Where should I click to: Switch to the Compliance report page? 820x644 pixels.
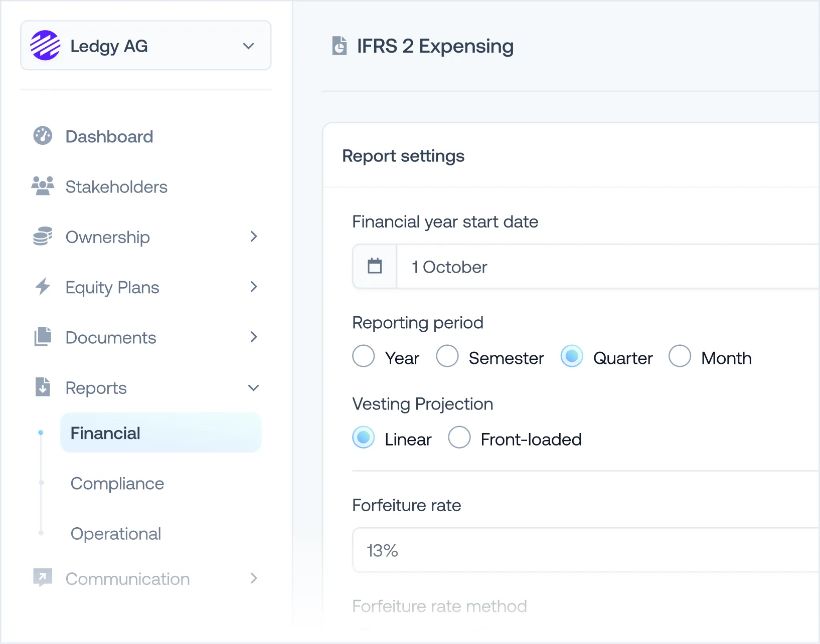point(117,483)
